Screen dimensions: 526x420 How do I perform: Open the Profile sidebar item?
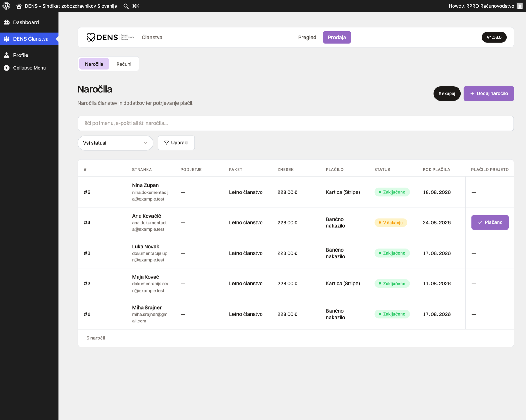pyautogui.click(x=29, y=55)
